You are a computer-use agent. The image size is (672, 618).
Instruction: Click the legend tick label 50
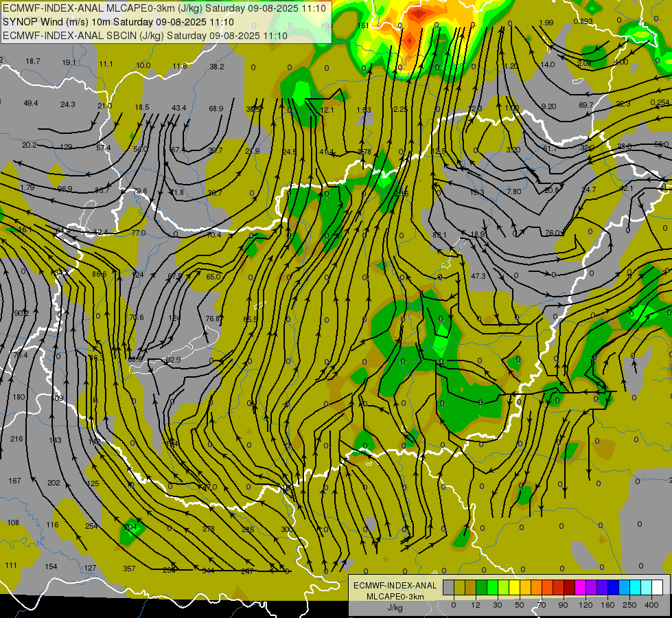[519, 605]
